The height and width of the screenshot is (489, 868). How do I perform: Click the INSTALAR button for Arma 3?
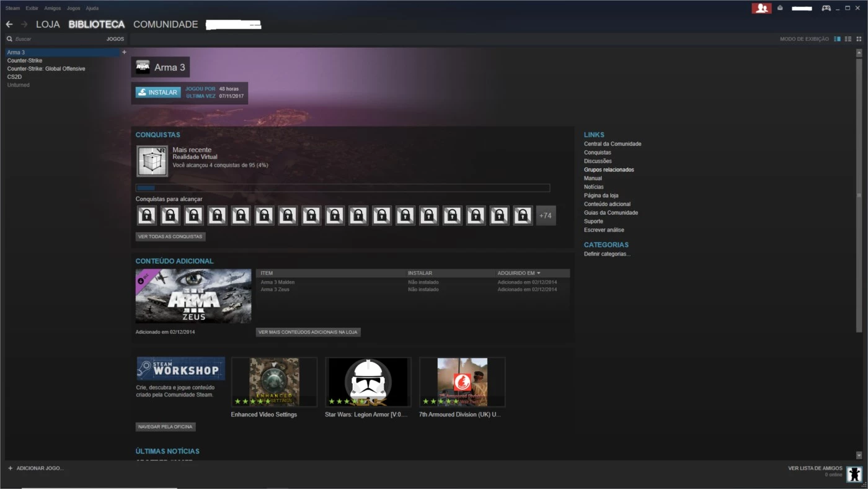pyautogui.click(x=158, y=92)
